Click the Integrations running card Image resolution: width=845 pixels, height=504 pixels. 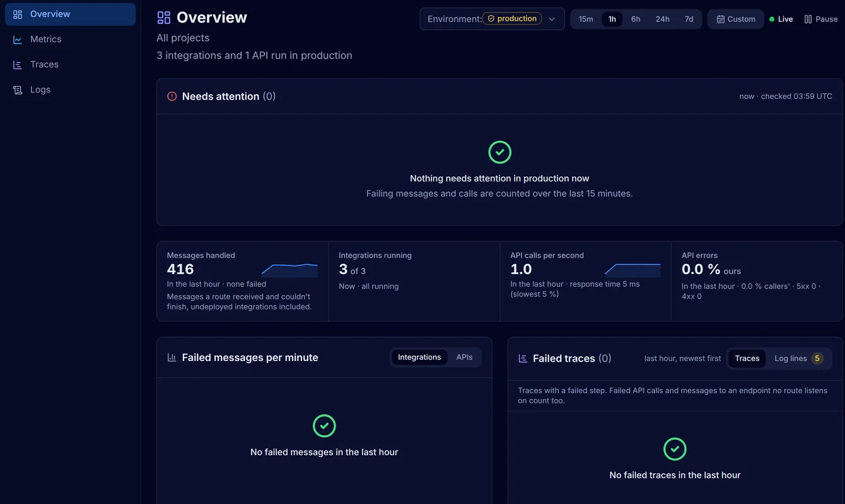pyautogui.click(x=414, y=282)
